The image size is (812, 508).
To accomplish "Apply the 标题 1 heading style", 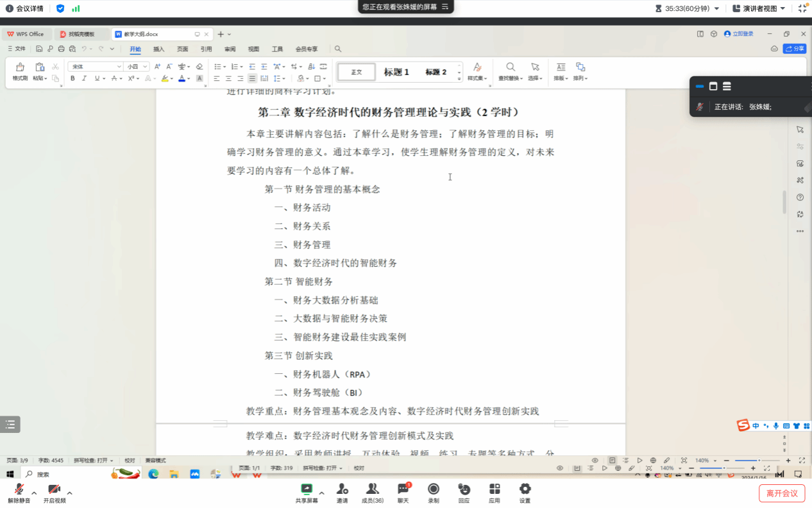I will (396, 72).
